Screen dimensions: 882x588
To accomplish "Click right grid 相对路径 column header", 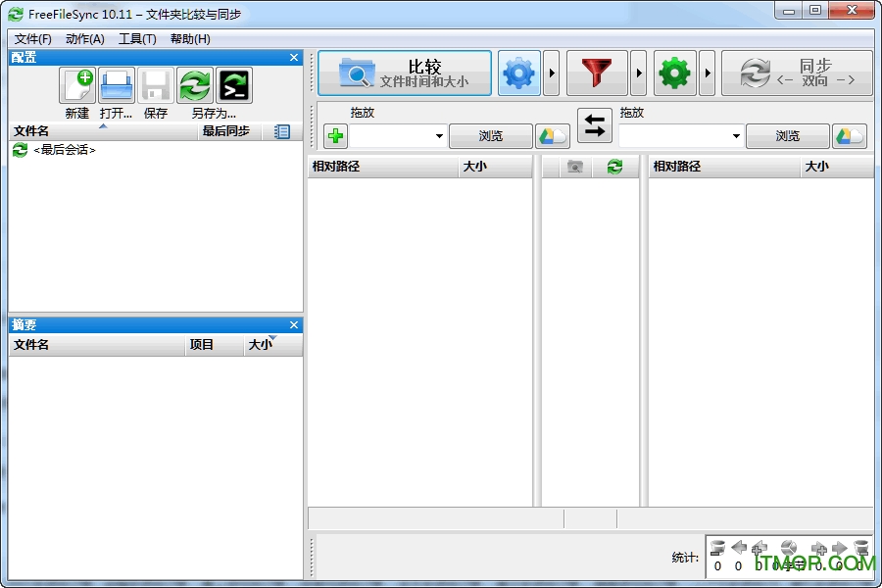I will (724, 167).
